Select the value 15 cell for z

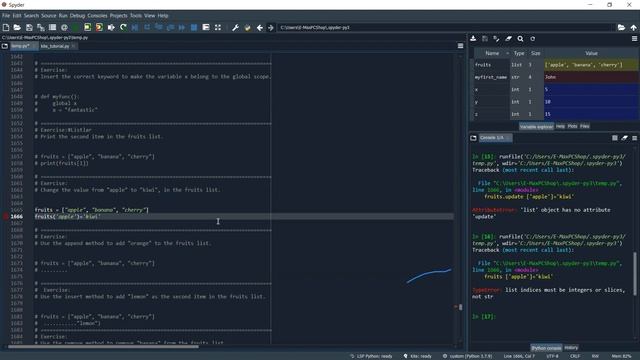click(x=591, y=114)
